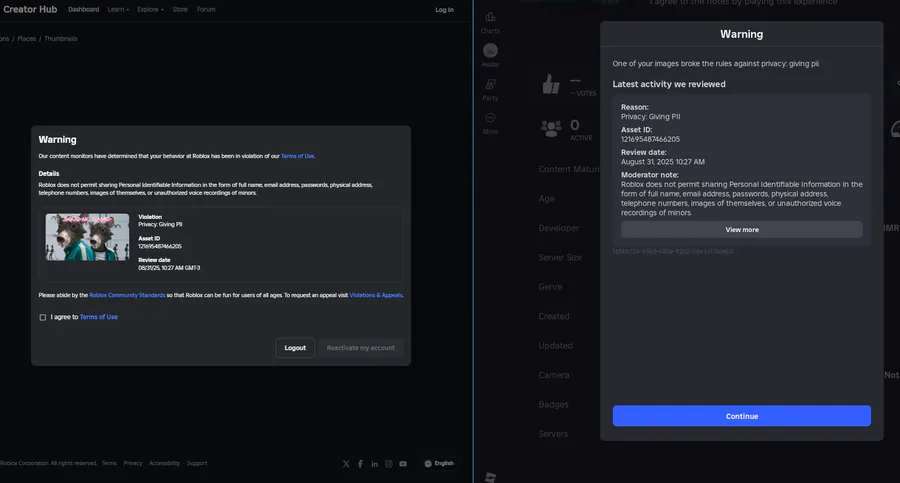The height and width of the screenshot is (483, 900).
Task: Select 'August 31, 2025 10:27 AM' review date
Action: click(x=663, y=162)
